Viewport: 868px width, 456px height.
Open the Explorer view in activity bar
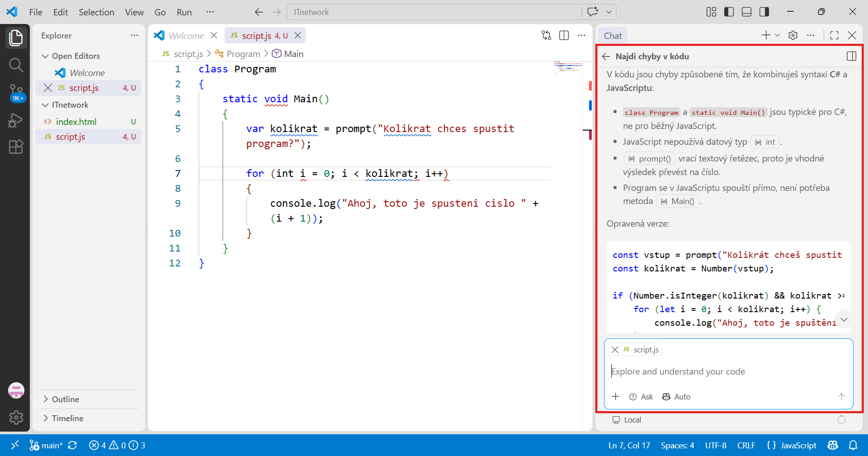pyautogui.click(x=16, y=38)
